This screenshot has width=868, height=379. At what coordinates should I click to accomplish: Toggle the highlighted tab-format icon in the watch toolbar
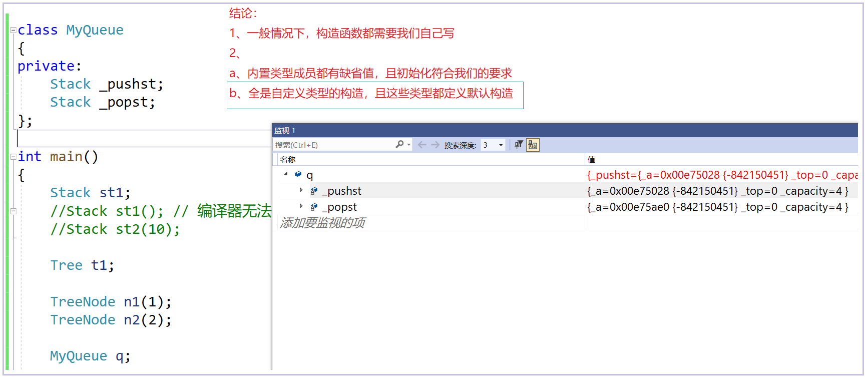coord(533,145)
